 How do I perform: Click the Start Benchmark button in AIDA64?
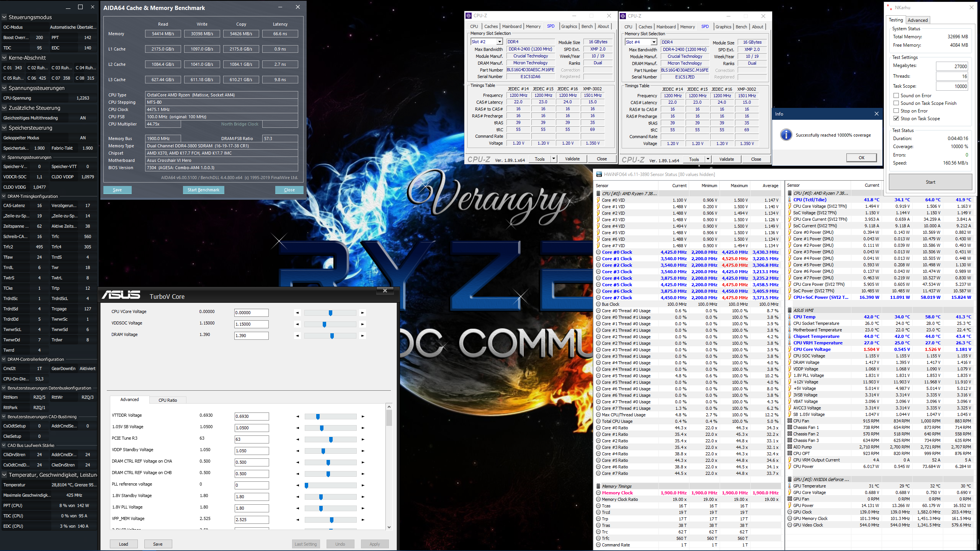203,190
